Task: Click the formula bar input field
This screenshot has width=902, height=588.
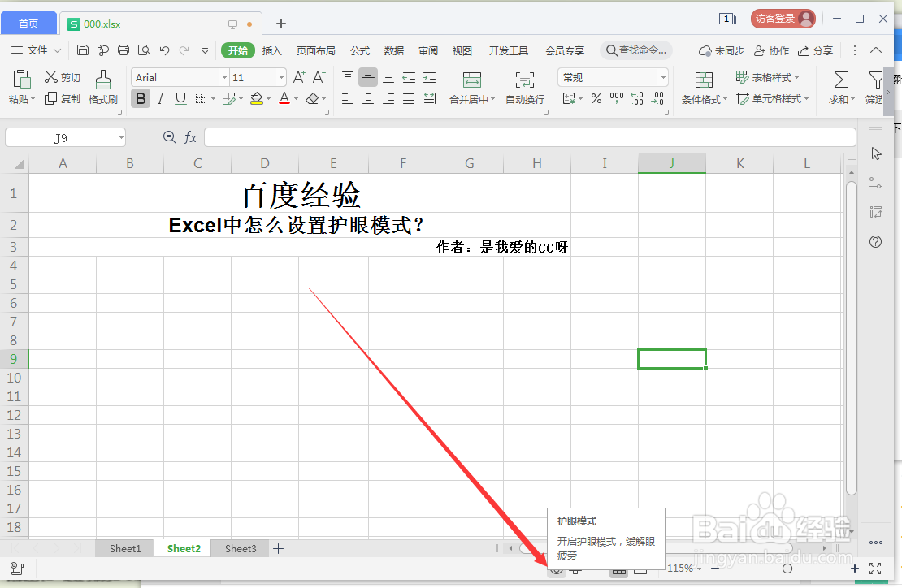Action: [530, 137]
